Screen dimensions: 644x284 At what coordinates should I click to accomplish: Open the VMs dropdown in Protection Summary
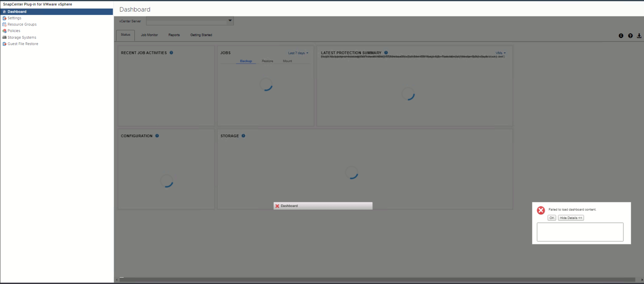501,53
